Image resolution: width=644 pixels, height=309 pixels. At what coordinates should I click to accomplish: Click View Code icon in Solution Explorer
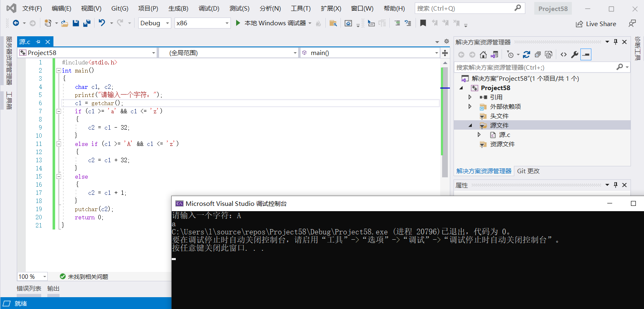click(x=564, y=54)
